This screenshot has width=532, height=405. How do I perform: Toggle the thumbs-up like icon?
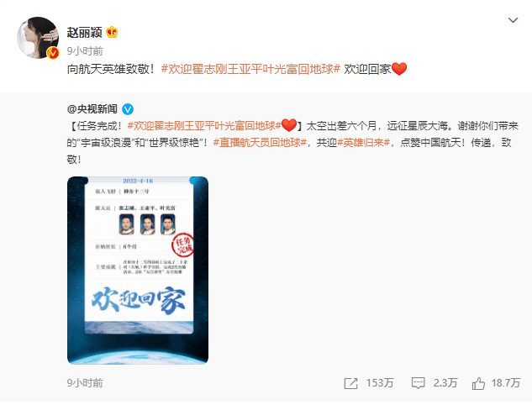pos(478,383)
